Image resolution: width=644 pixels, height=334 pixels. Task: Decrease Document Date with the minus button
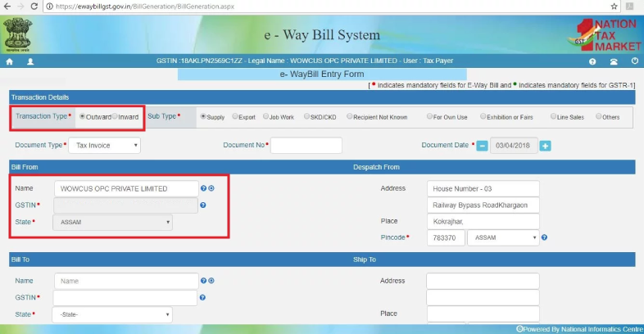(482, 146)
